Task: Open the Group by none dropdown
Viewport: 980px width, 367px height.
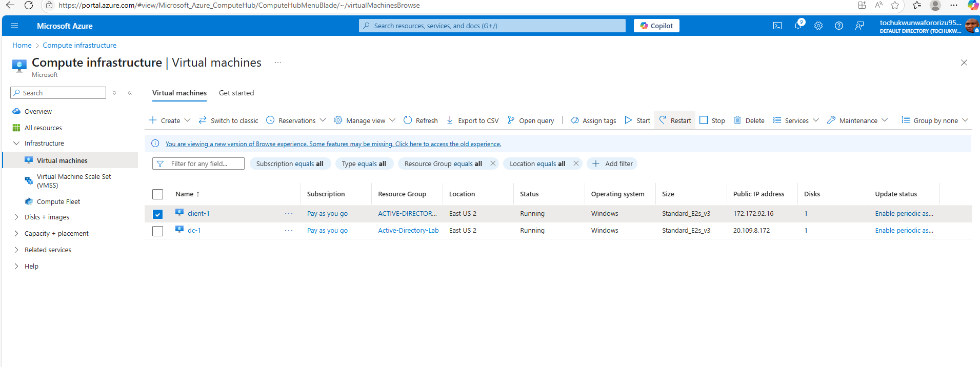Action: [935, 120]
